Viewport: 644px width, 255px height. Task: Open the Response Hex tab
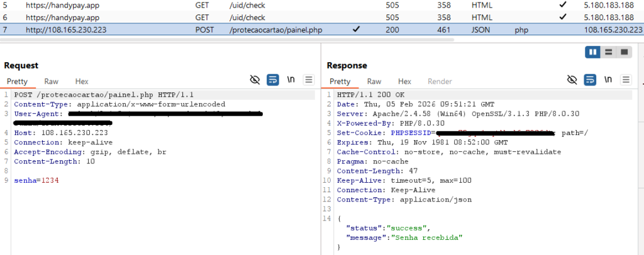(x=404, y=82)
